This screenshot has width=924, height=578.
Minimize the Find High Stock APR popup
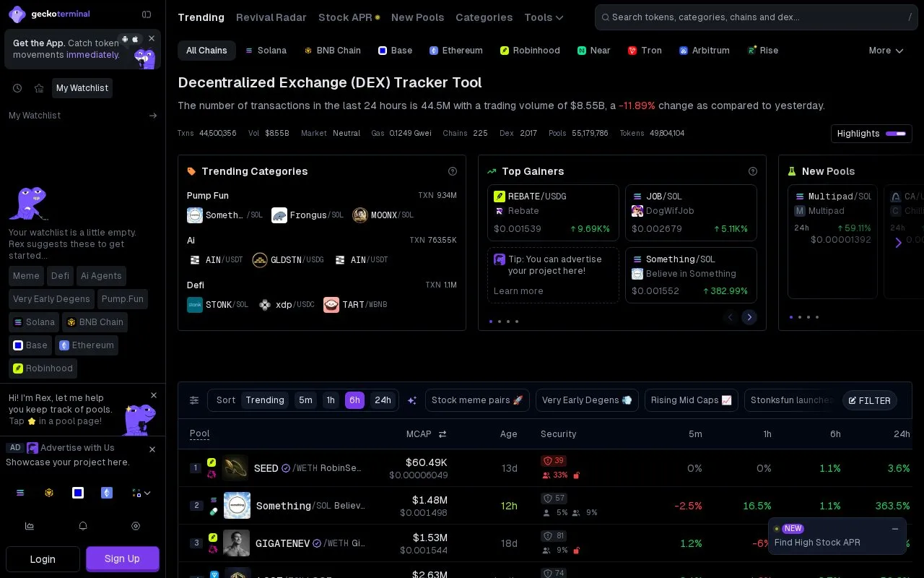(895, 529)
